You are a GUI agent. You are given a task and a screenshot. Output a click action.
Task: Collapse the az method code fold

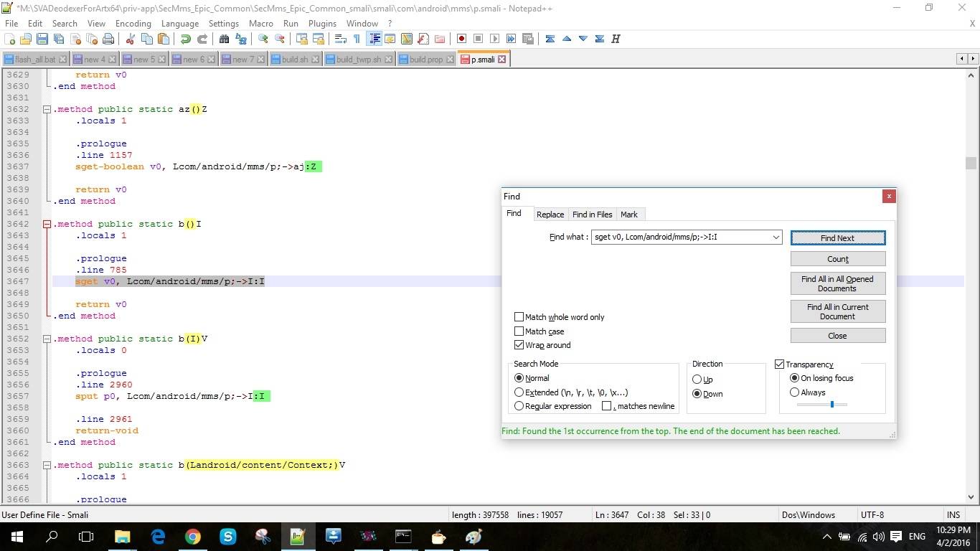point(46,109)
